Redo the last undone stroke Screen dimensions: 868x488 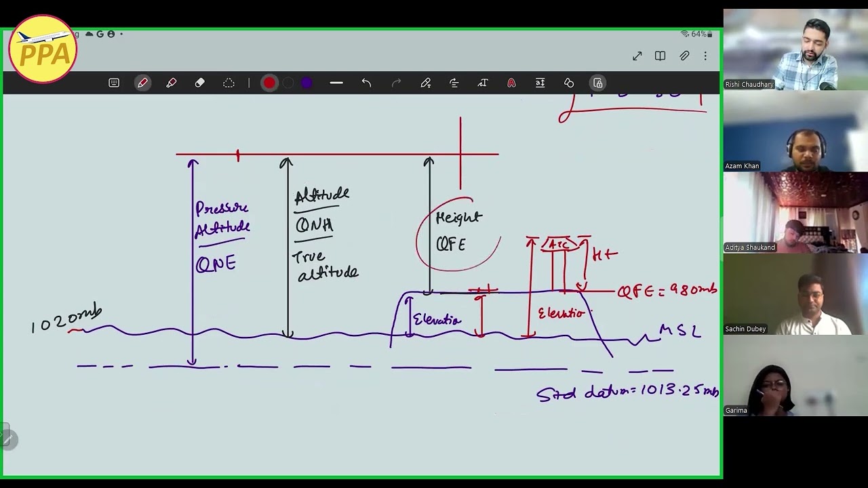point(396,83)
